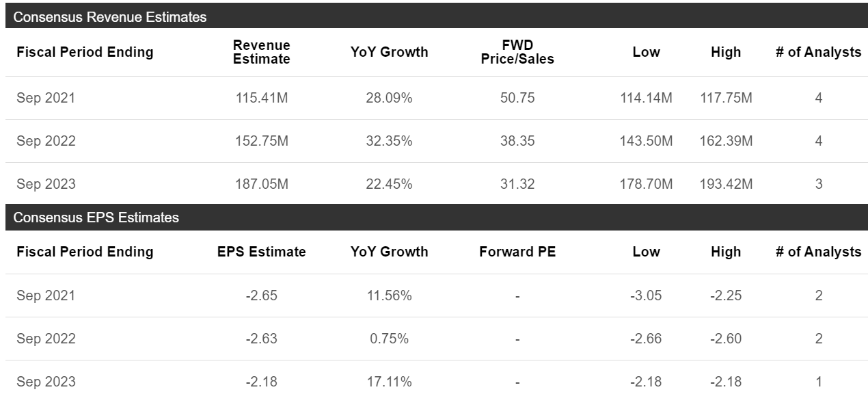Click the Sep 2022 revenue estimate 152.75M
The image size is (868, 394).
[262, 141]
